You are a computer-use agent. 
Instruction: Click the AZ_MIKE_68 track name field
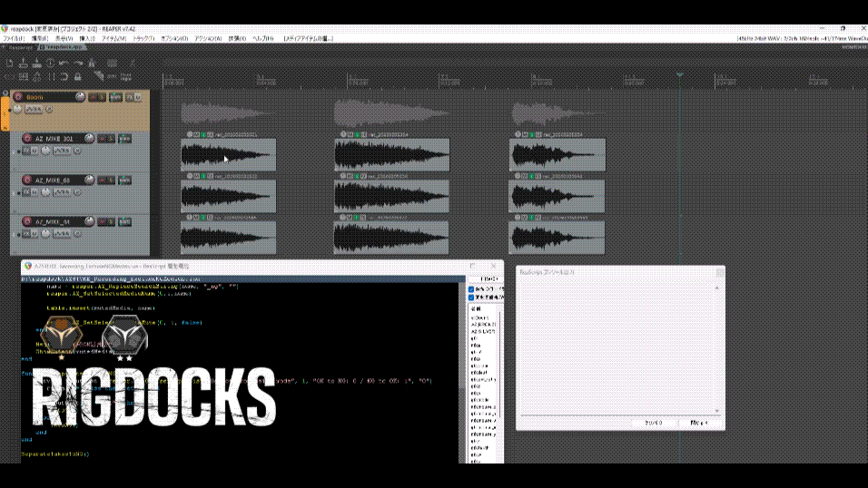[57, 181]
